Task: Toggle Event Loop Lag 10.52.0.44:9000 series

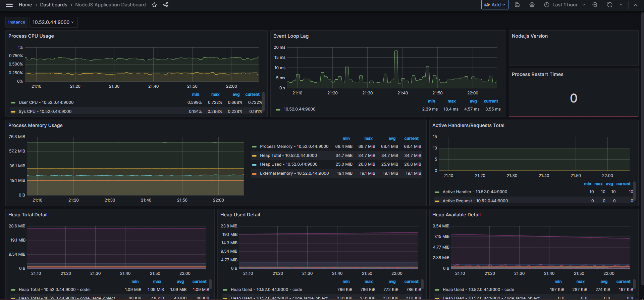Action: (300, 109)
